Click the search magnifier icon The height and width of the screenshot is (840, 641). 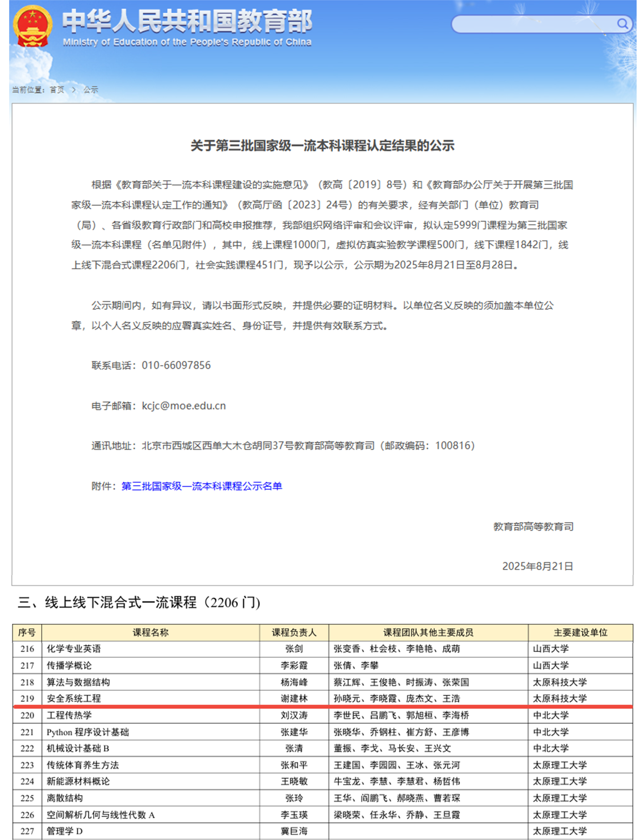622,24
